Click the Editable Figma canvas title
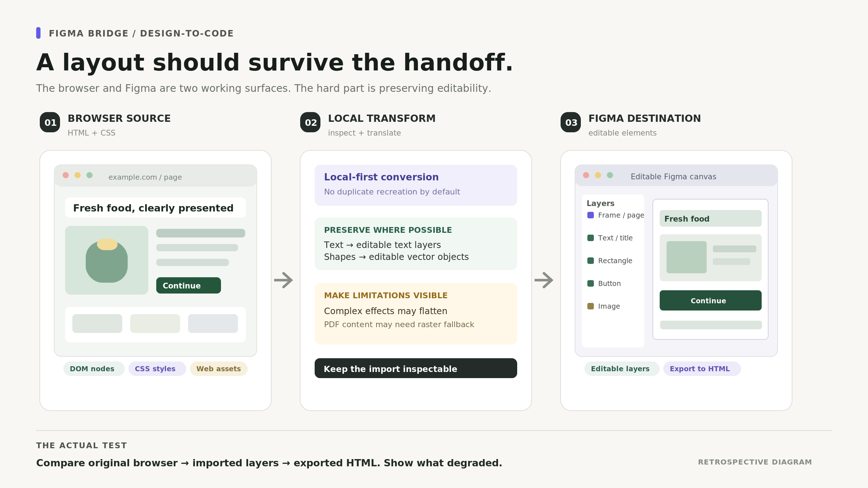 pos(673,176)
